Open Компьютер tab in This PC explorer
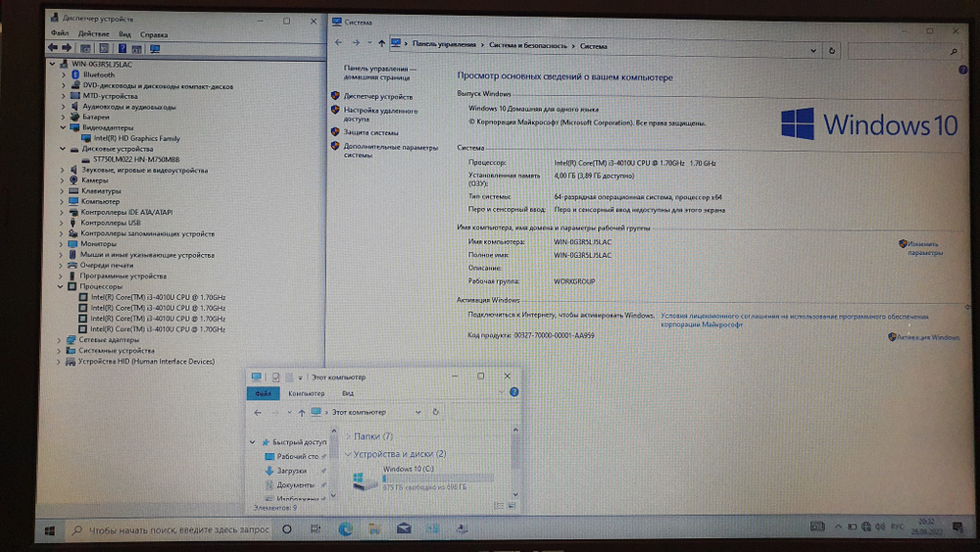980x552 pixels. [306, 393]
